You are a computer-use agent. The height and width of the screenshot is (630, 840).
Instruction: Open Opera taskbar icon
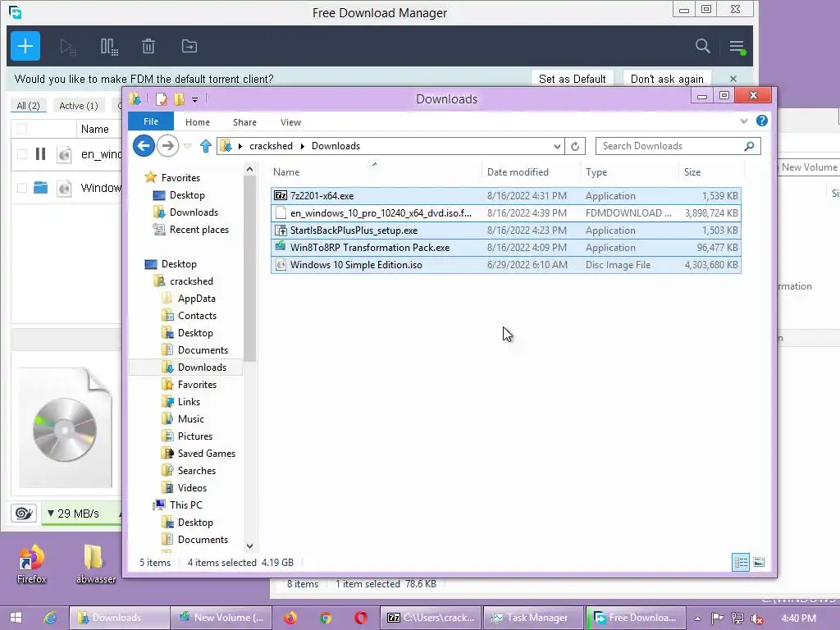click(x=361, y=618)
